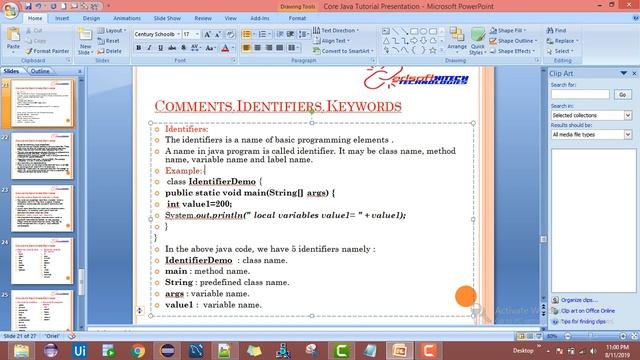This screenshot has width=640, height=360.
Task: Switch to the Insert tab
Action: click(62, 18)
